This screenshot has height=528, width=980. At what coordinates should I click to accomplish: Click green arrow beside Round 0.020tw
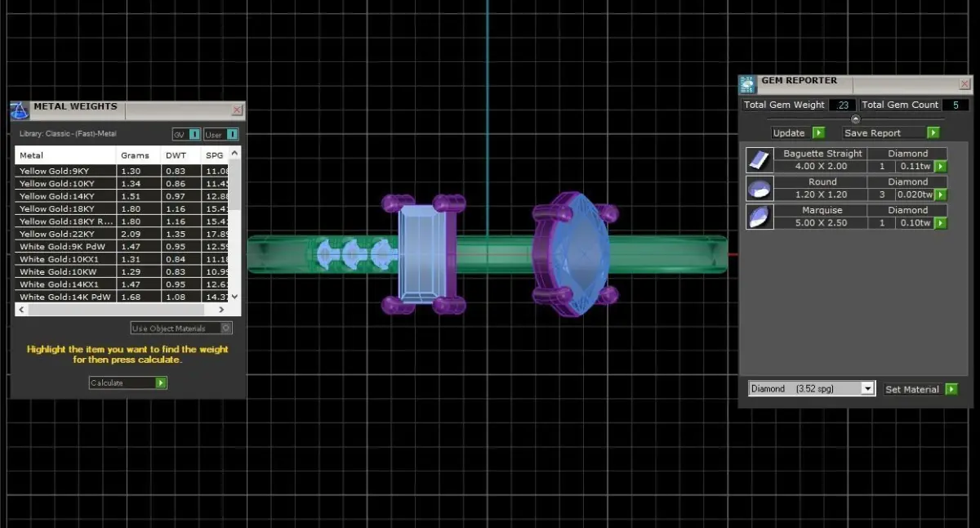941,195
